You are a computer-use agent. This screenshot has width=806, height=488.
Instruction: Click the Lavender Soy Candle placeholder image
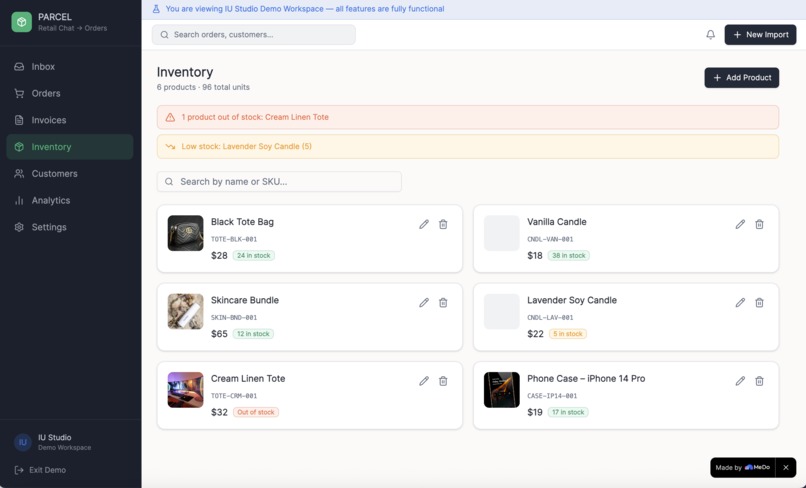(x=502, y=312)
